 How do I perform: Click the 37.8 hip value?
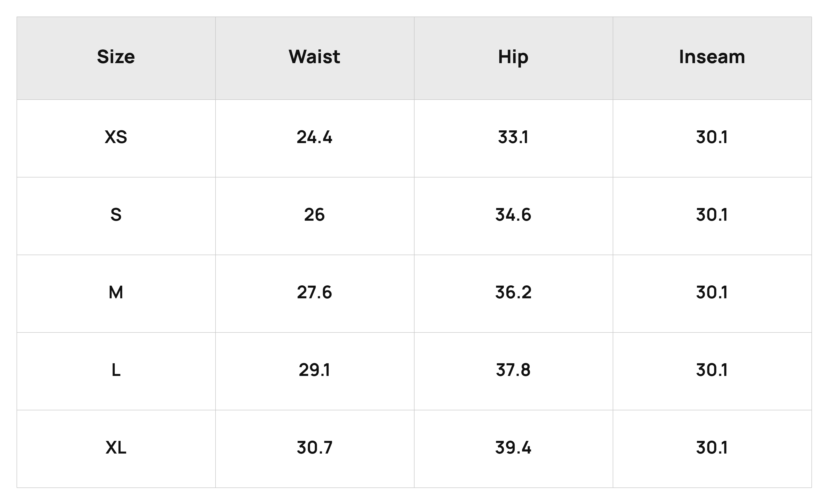pos(513,370)
